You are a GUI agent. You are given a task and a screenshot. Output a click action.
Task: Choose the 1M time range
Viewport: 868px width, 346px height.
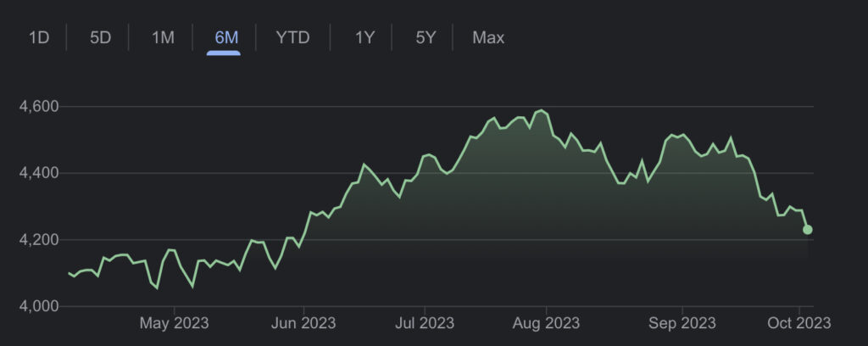163,37
